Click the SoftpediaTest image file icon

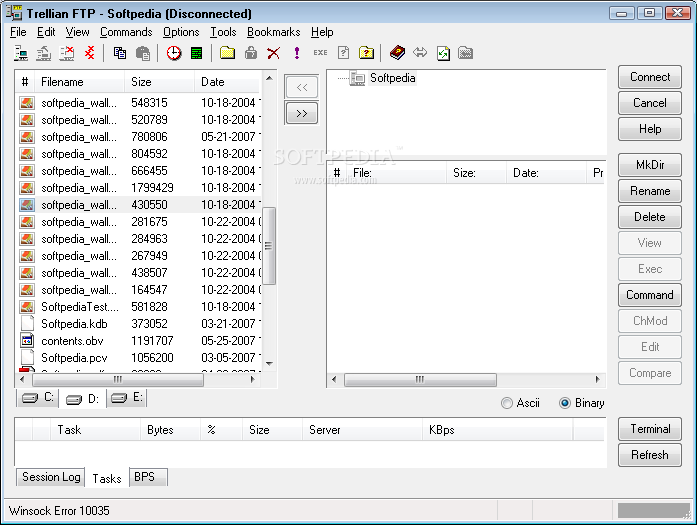coord(27,307)
